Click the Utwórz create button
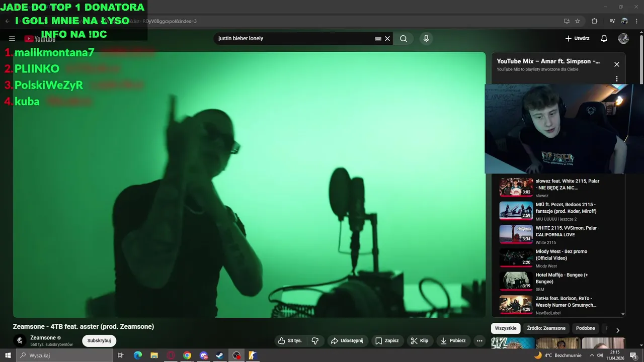The width and height of the screenshot is (644, 362). [x=577, y=39]
